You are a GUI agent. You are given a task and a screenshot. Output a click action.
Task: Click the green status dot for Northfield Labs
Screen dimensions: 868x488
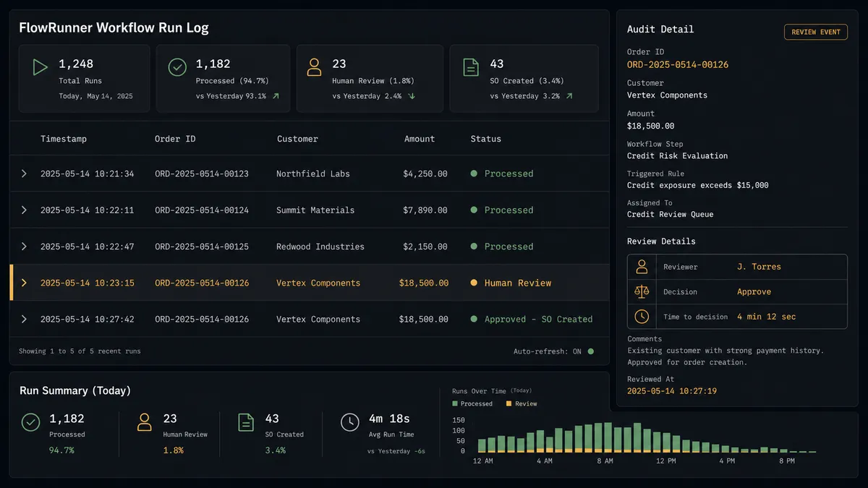pyautogui.click(x=474, y=174)
